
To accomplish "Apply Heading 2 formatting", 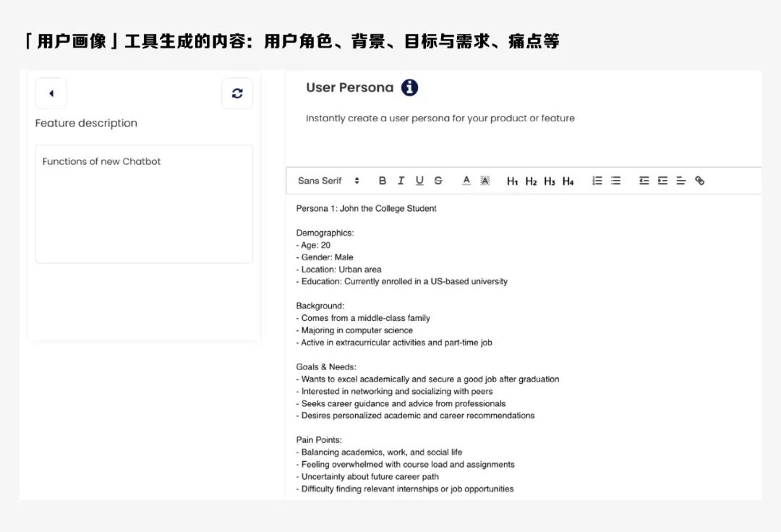I will 530,181.
